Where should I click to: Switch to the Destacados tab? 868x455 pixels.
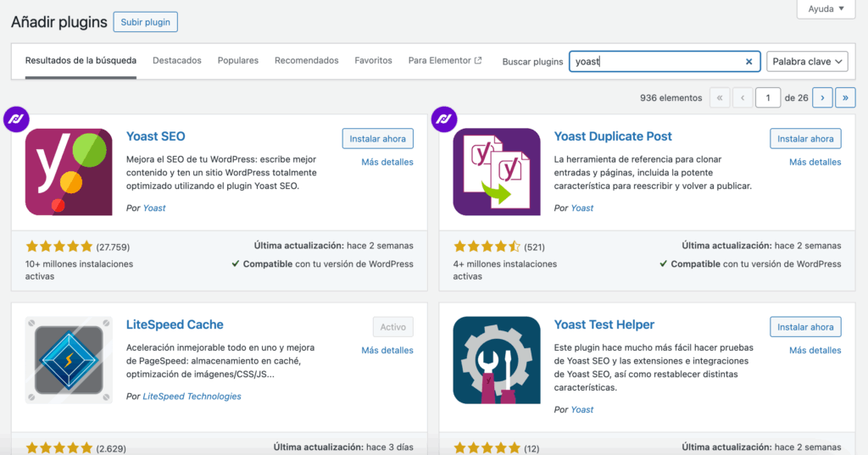[x=177, y=61]
